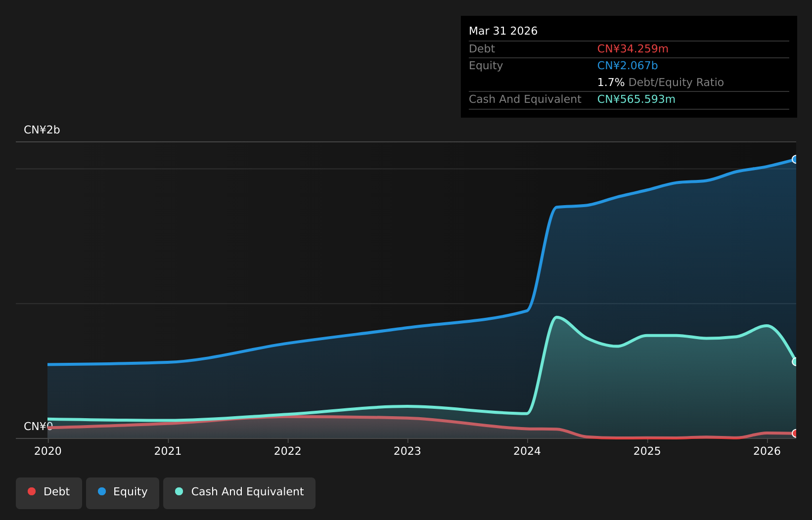Click the 2025 x-axis label
The image size is (812, 520).
point(647,451)
